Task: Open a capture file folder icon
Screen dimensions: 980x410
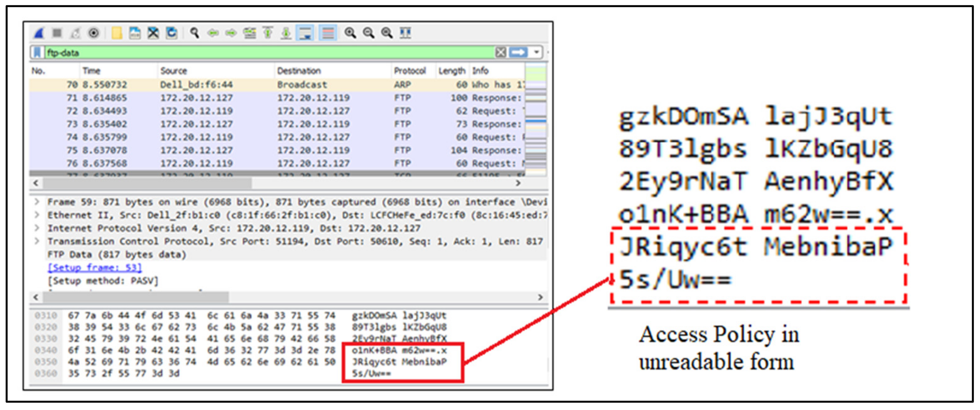Action: [x=117, y=33]
